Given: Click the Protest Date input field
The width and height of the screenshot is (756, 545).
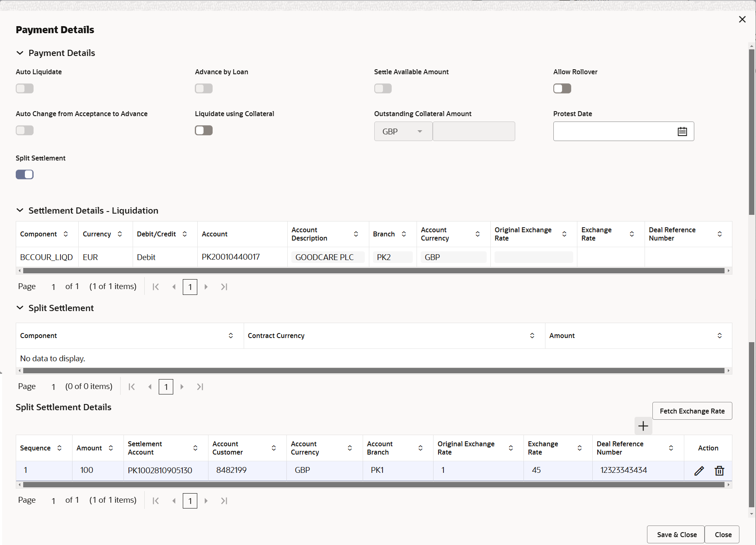Looking at the screenshot, I should 613,131.
